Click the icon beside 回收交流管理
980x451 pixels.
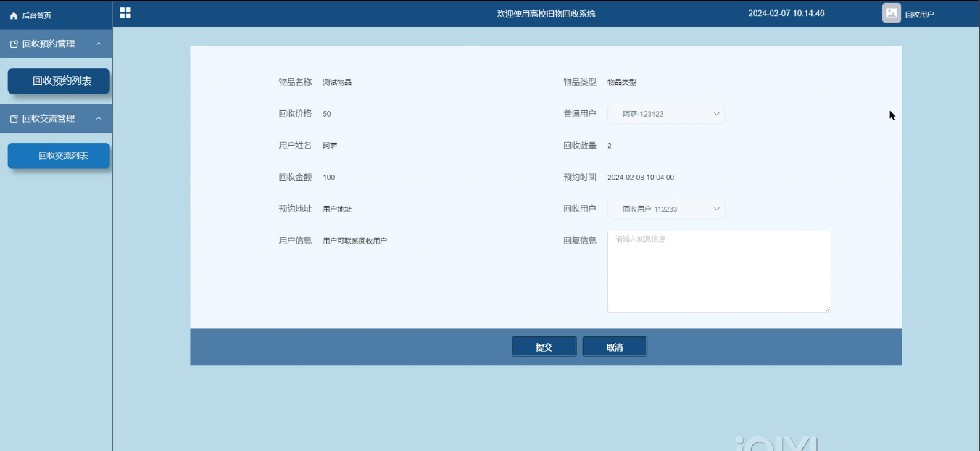click(x=14, y=119)
